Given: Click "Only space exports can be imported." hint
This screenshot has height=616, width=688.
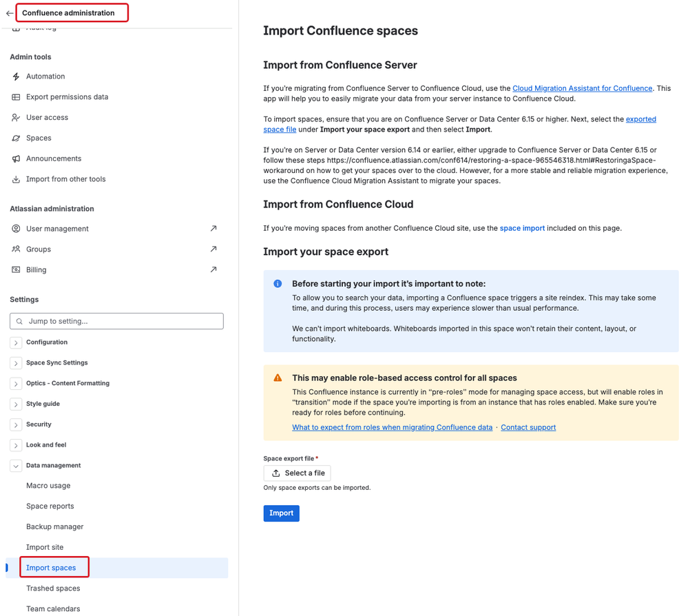Looking at the screenshot, I should [x=317, y=488].
